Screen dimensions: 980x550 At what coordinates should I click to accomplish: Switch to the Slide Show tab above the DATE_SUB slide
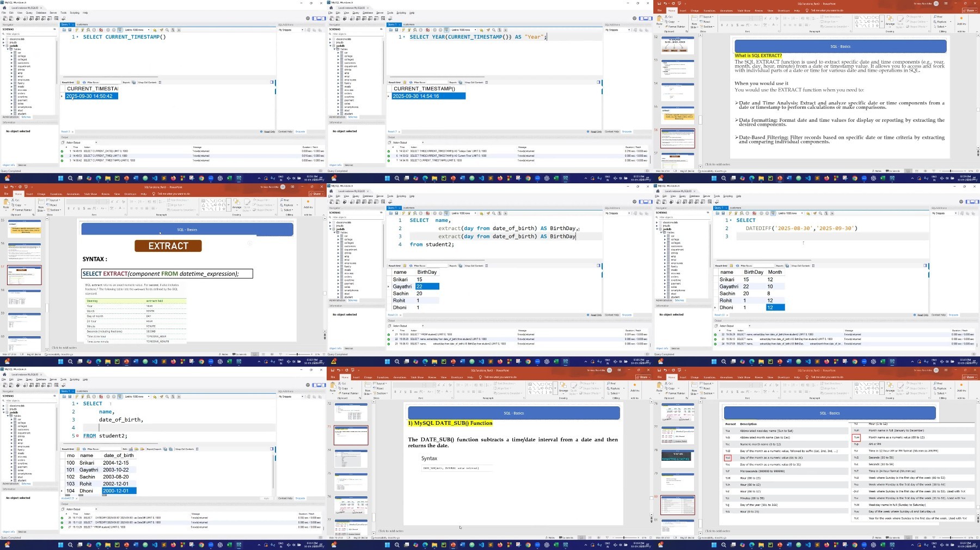click(x=417, y=377)
